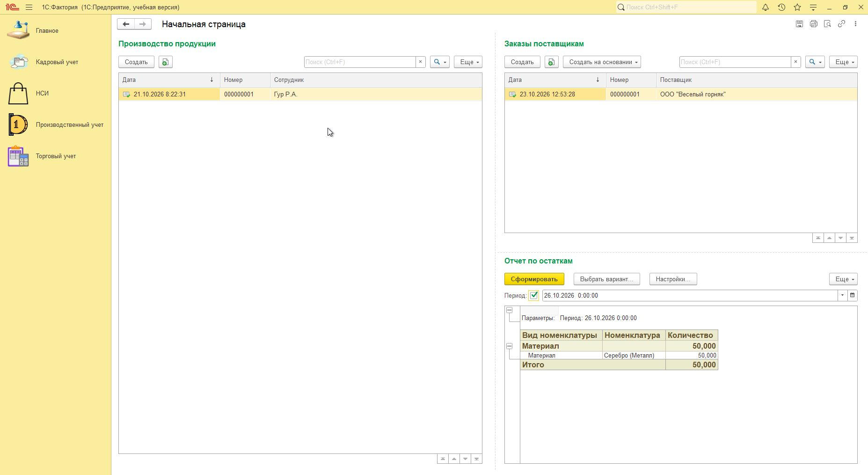
Task: Open history clock icon
Action: [781, 7]
